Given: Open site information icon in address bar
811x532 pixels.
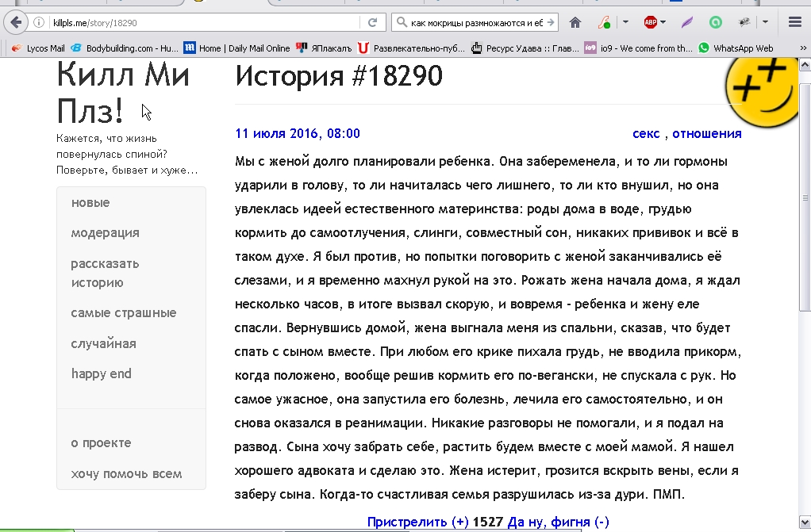Looking at the screenshot, I should [39, 23].
